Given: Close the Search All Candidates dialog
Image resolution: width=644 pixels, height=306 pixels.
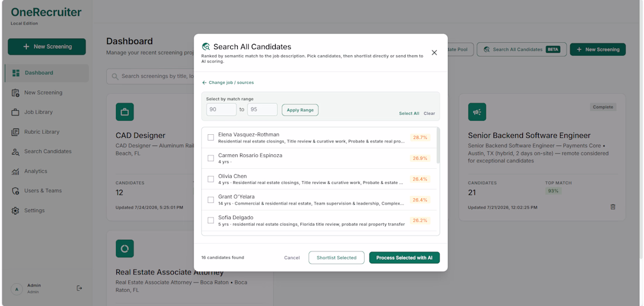Looking at the screenshot, I should point(434,53).
